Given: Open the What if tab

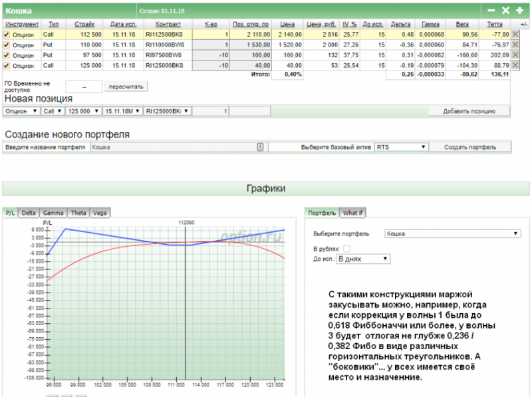Looking at the screenshot, I should click(x=352, y=213).
